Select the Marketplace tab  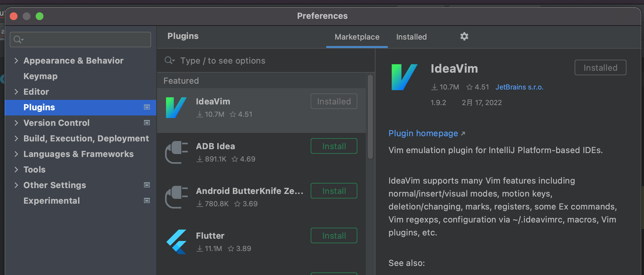coord(357,37)
